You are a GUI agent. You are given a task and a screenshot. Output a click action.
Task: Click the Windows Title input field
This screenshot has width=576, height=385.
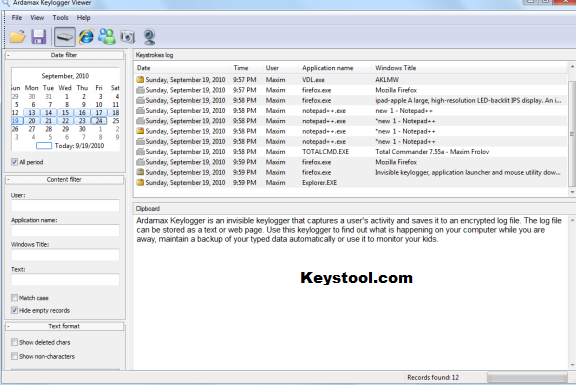coord(65,255)
